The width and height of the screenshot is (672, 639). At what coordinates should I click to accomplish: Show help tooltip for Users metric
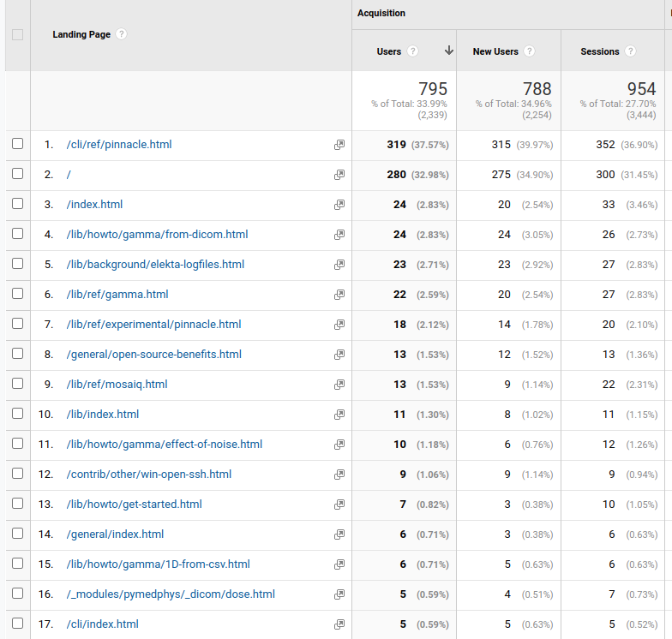point(412,51)
